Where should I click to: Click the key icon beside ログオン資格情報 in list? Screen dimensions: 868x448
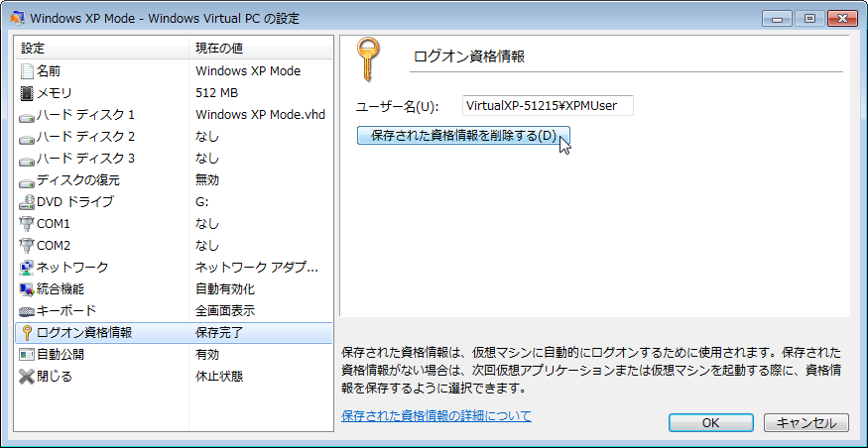coord(27,333)
